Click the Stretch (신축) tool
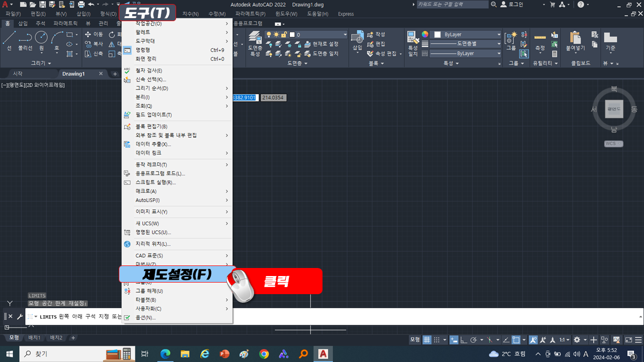This screenshot has height=362, width=644. 94,53
